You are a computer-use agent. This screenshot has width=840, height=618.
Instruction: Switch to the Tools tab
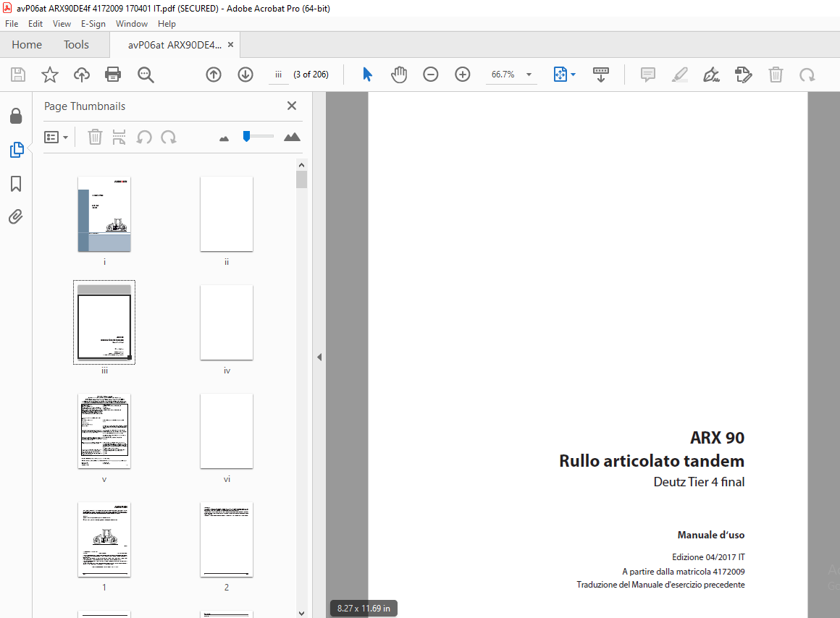(76, 44)
